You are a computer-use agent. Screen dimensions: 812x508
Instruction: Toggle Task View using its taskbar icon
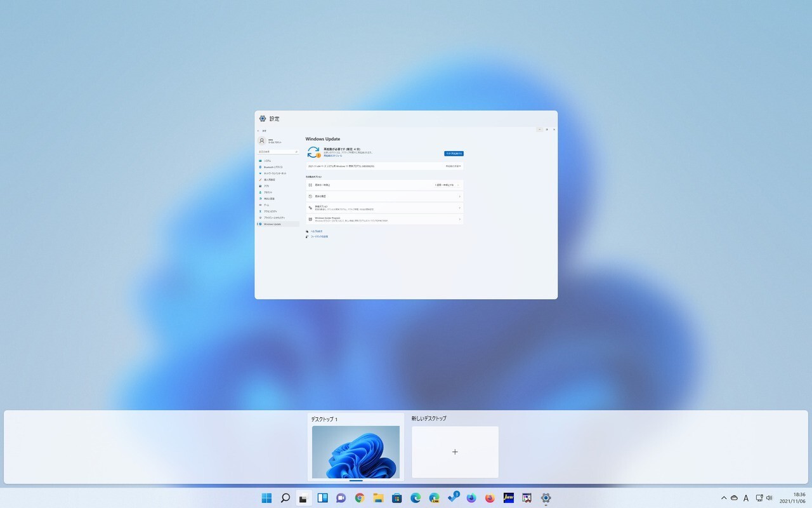[x=304, y=498]
